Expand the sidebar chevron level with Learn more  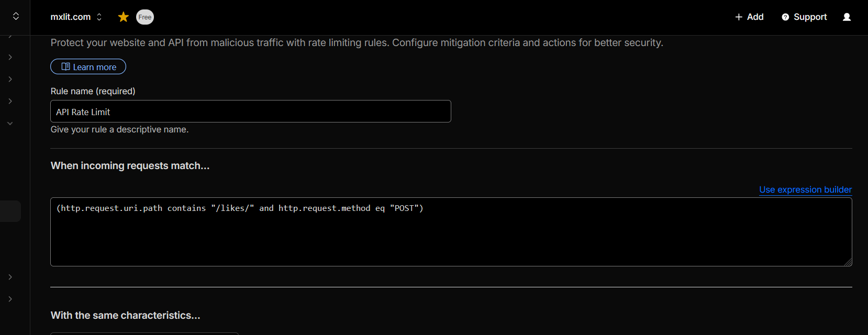point(10,79)
